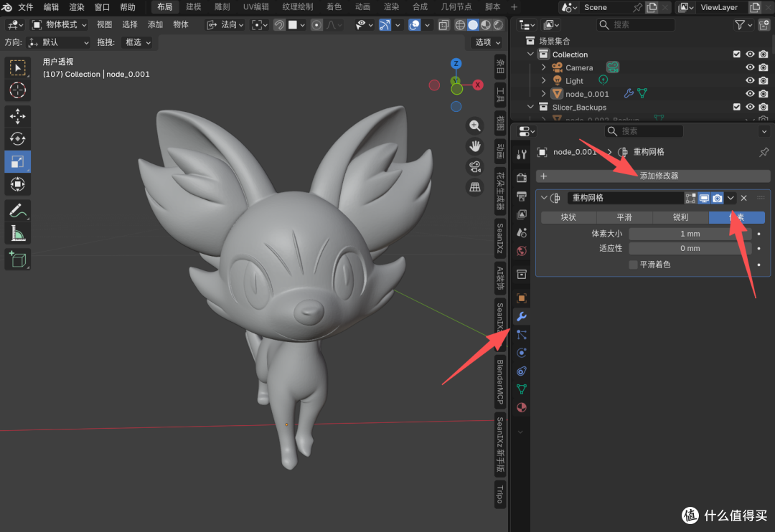Select the 锐利 remesh mode button
The width and height of the screenshot is (775, 532).
680,217
